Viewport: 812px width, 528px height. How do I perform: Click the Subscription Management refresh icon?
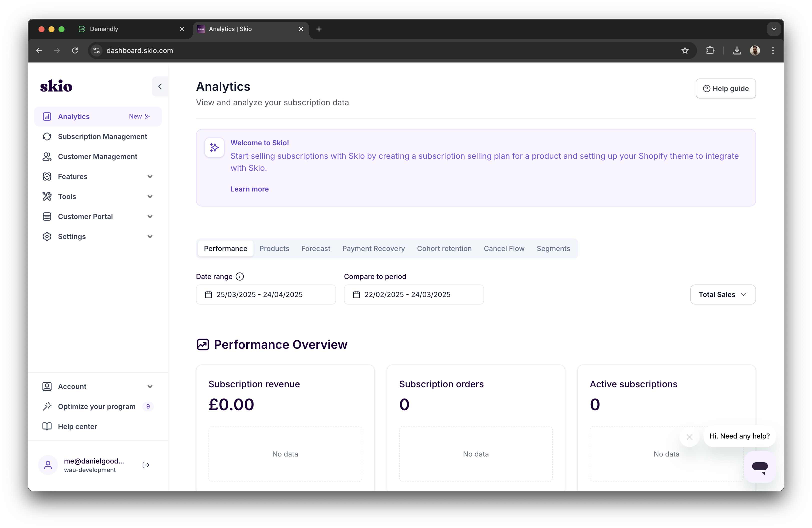[x=47, y=136]
